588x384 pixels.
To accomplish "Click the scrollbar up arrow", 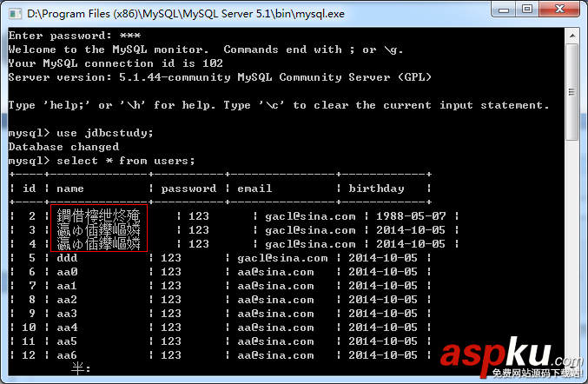I will pos(572,36).
